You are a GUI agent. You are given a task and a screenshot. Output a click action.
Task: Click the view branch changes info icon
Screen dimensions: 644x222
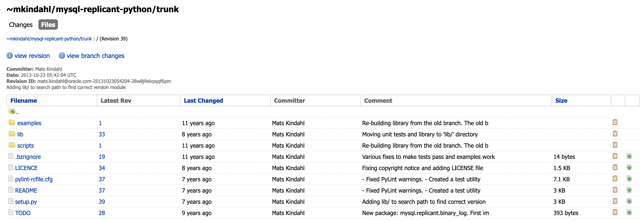point(62,55)
